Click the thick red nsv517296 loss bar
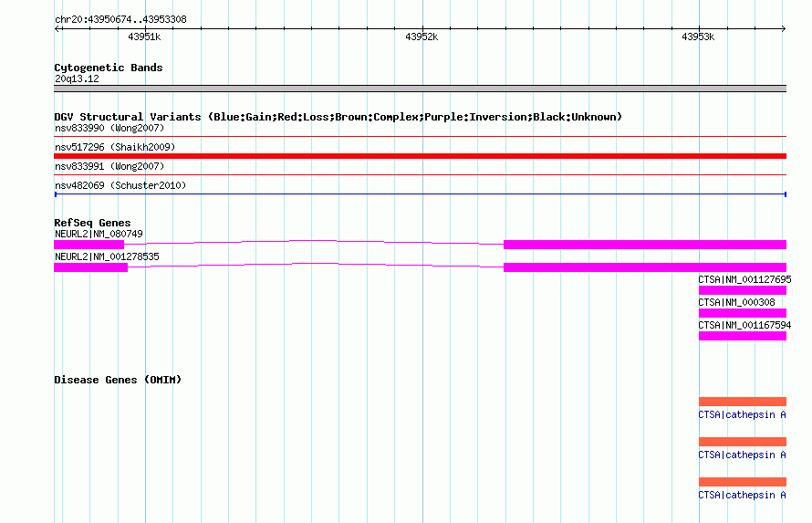Viewport: 812px width, 523px height. [420, 156]
